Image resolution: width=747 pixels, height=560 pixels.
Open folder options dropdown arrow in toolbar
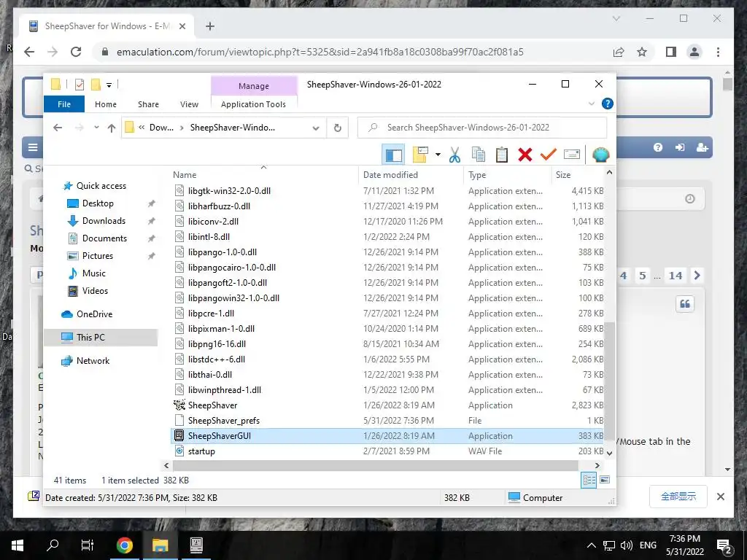(x=438, y=155)
